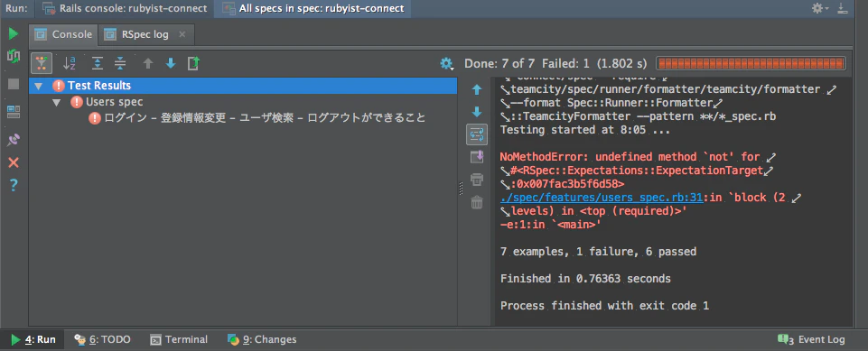Click the Scroll to the End console icon
The height and width of the screenshot is (351, 868).
pos(477,157)
